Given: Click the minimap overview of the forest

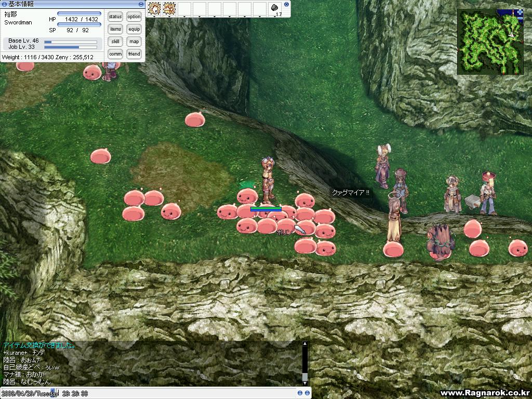Looking at the screenshot, I should click(x=490, y=42).
